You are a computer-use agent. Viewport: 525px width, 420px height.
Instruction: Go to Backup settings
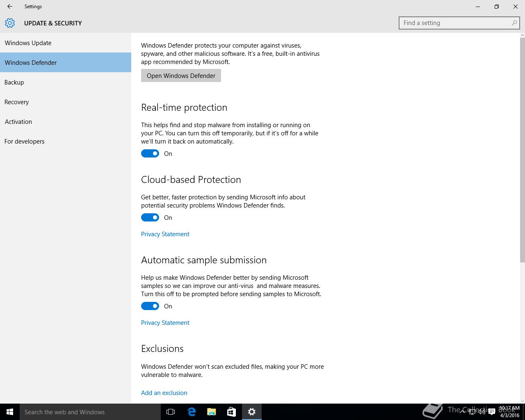pos(66,82)
